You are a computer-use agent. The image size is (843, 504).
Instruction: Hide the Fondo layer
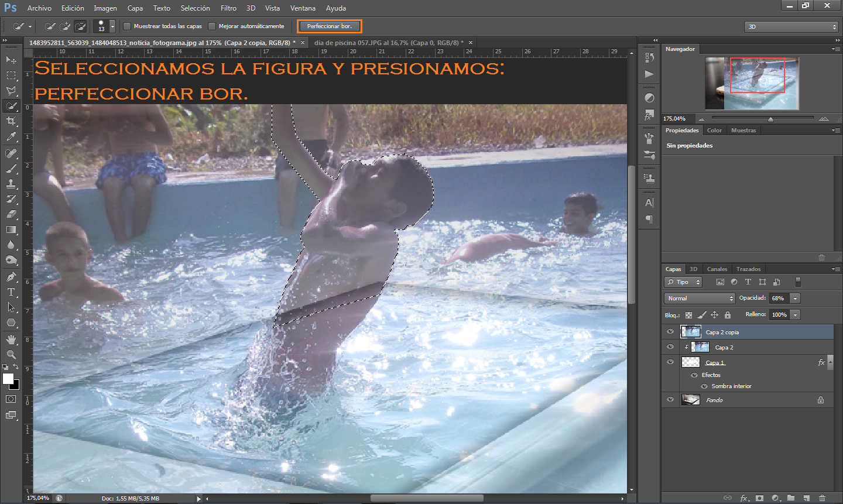tap(670, 400)
